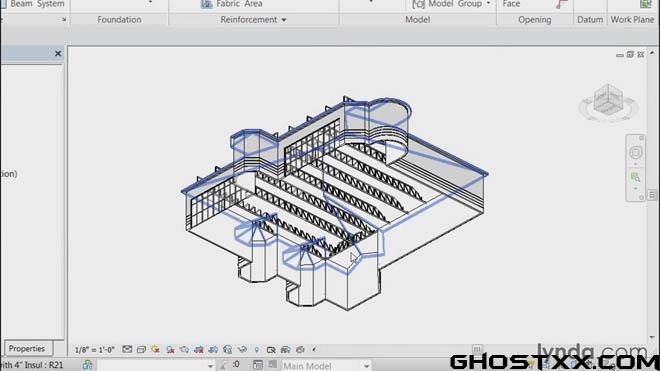Click the Lock 3D View house icon
This screenshot has height=371, width=660.
pos(228,350)
